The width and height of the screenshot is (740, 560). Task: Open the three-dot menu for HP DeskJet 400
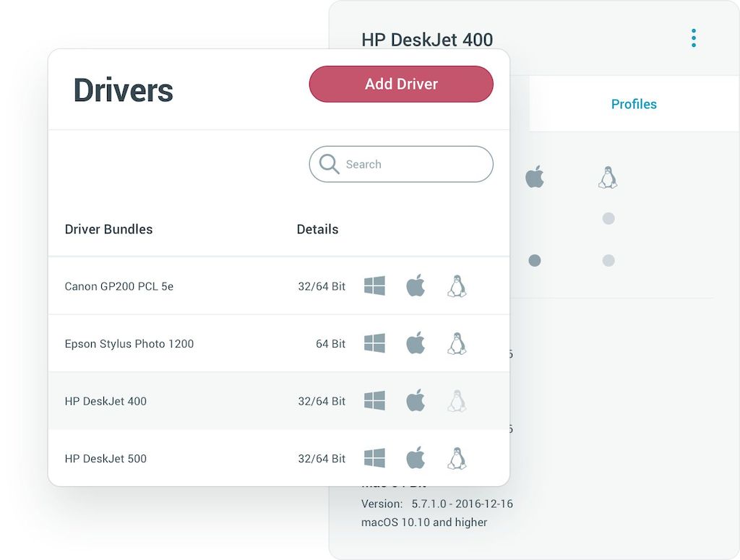coord(693,38)
